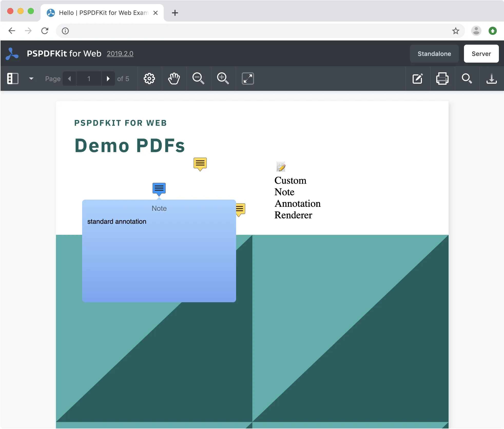Search within the document

point(467,79)
